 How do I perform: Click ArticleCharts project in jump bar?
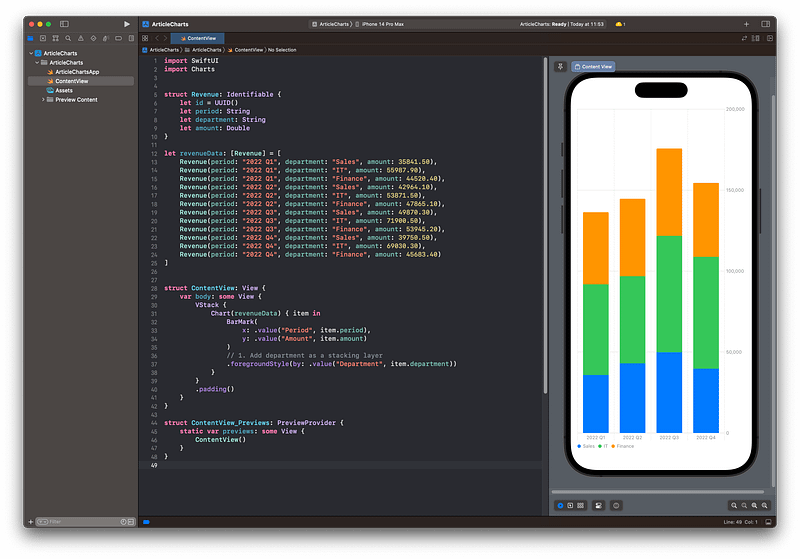pos(161,50)
